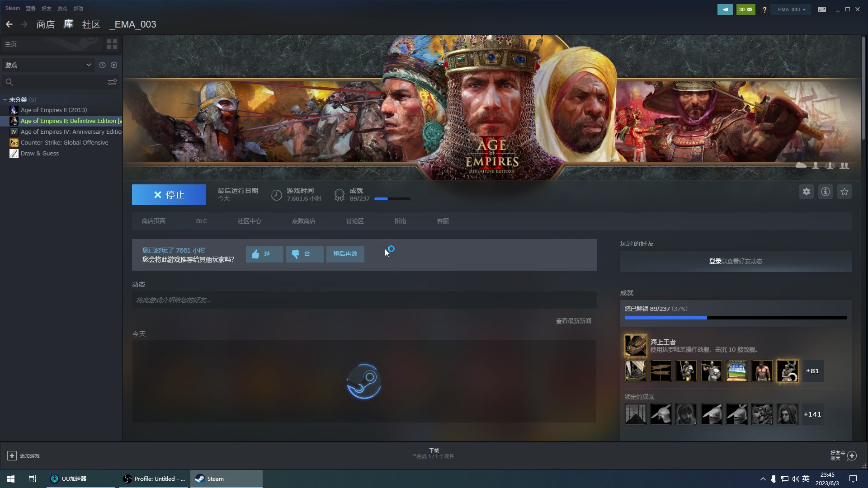
Task: Click the Steam Cloud status icon
Action: coord(801,166)
